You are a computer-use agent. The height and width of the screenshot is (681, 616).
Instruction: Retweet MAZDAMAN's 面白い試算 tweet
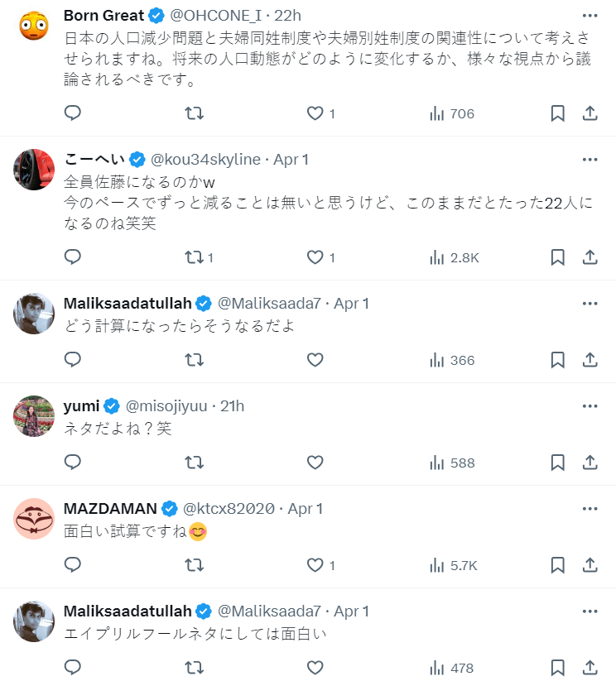coord(194,565)
